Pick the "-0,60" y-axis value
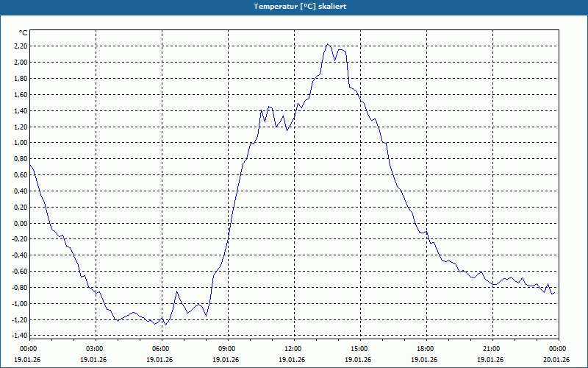Image resolution: width=588 pixels, height=368 pixels. pos(20,272)
